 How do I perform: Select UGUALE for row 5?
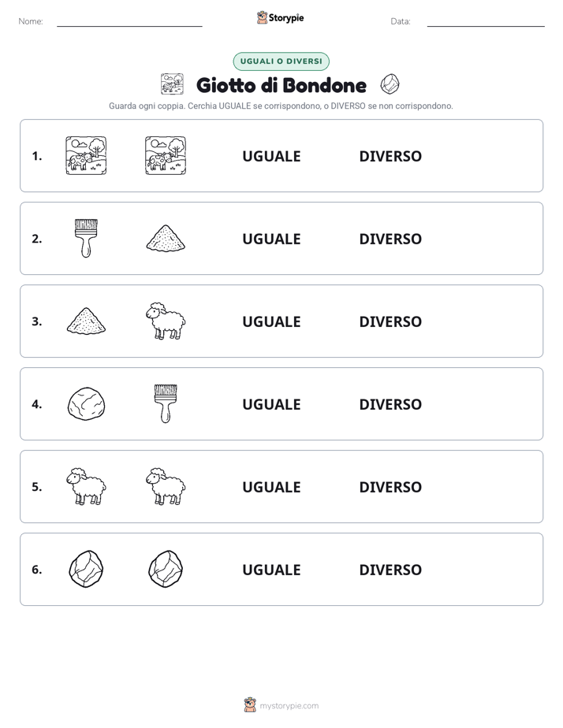[x=271, y=487]
